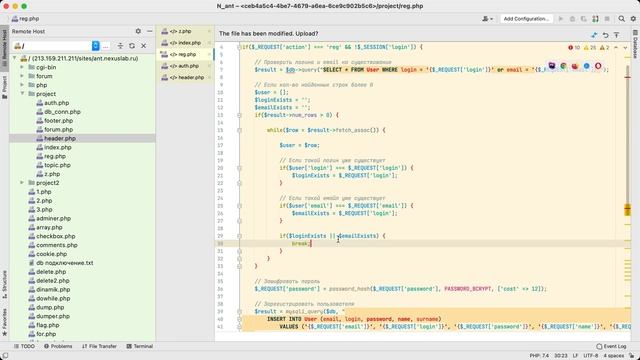The width and height of the screenshot is (640, 360).
Task: Click the read-only lock icon in status bar
Action: pyautogui.click(x=631, y=356)
